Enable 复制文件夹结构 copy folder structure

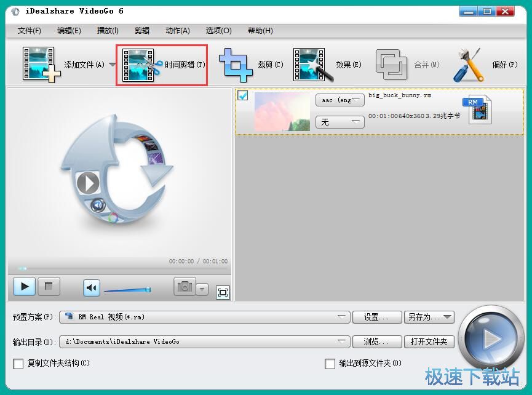(x=18, y=364)
